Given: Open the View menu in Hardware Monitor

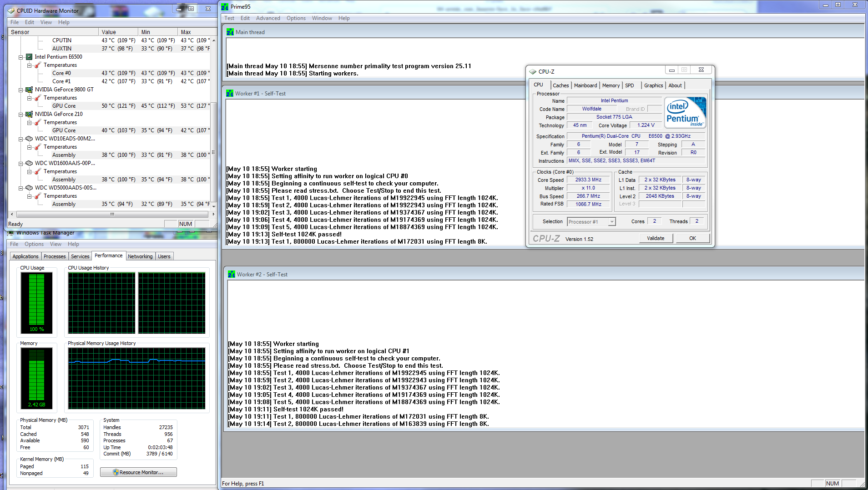Looking at the screenshot, I should tap(46, 22).
